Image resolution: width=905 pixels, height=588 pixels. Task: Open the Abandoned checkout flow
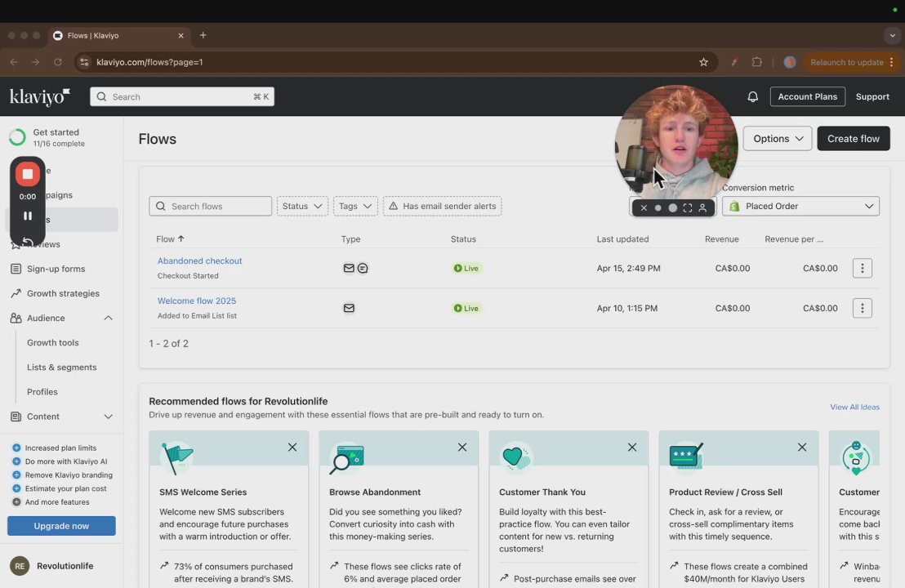click(199, 261)
